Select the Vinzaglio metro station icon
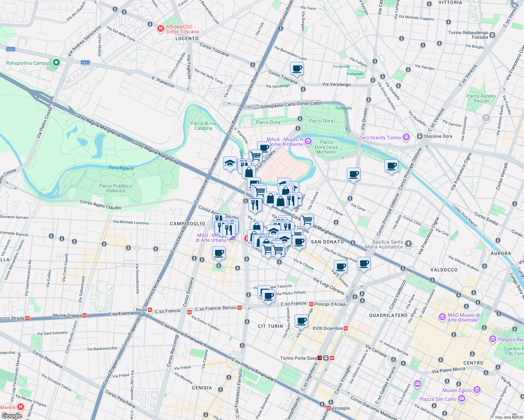This screenshot has height=420, width=524. (328, 408)
